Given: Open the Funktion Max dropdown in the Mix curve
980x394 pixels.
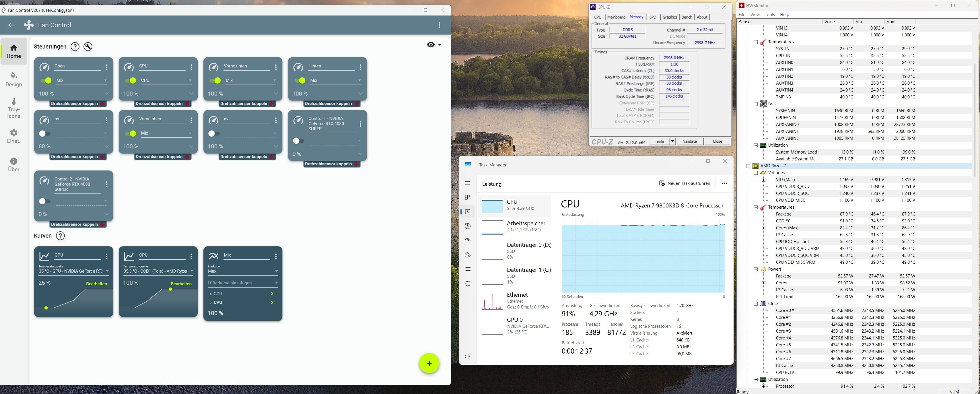Looking at the screenshot, I should (x=242, y=271).
